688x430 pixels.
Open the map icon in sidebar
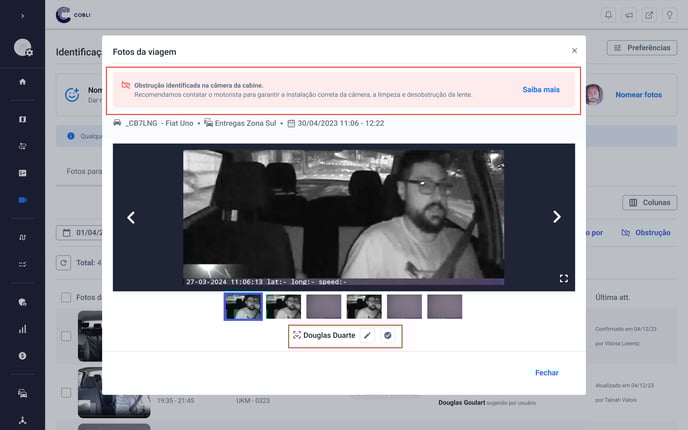click(x=22, y=119)
